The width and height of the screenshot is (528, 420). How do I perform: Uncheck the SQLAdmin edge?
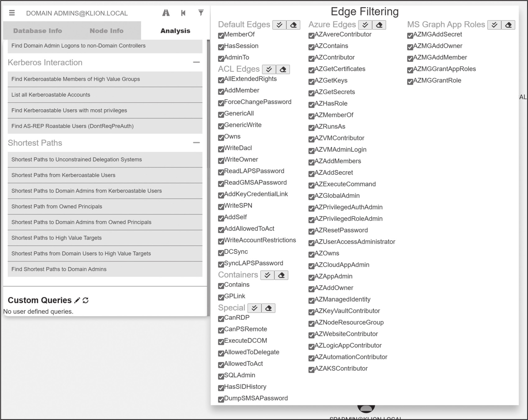221,376
